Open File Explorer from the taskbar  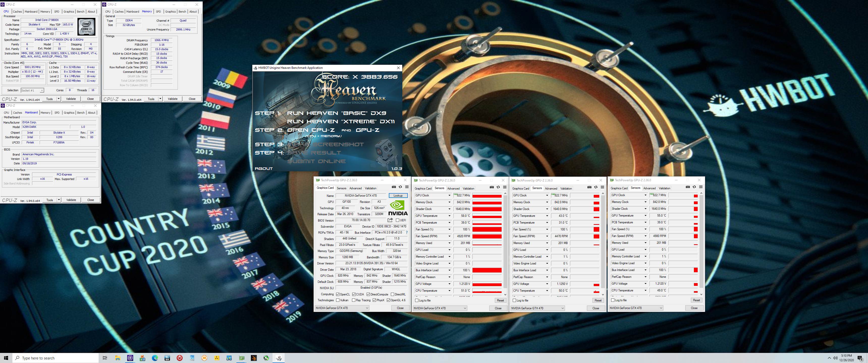coord(118,358)
